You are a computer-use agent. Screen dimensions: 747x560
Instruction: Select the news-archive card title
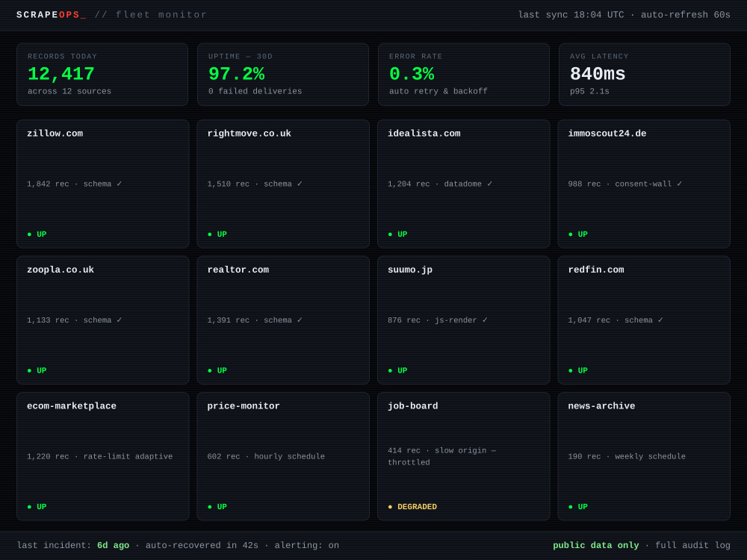point(601,405)
